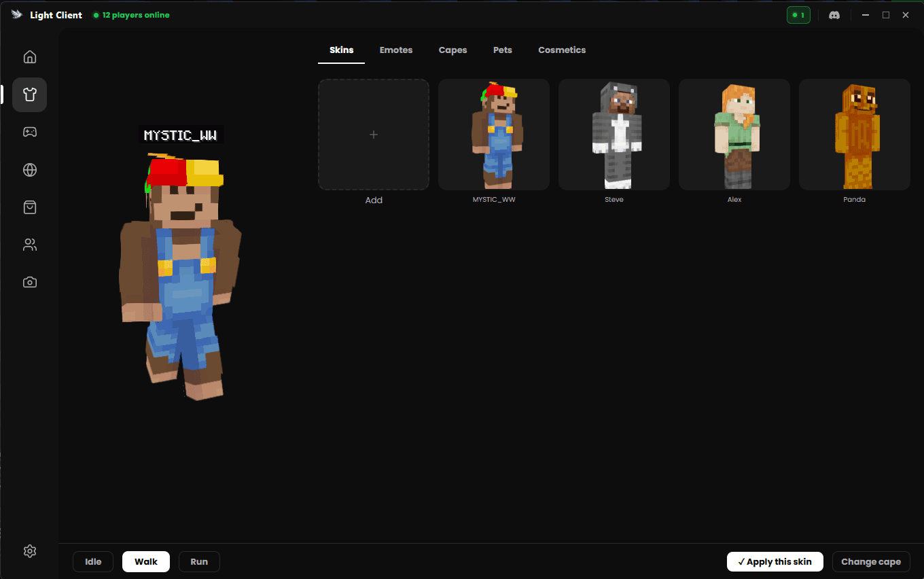Image resolution: width=924 pixels, height=579 pixels.
Task: Set preview animation to Run
Action: pyautogui.click(x=199, y=562)
